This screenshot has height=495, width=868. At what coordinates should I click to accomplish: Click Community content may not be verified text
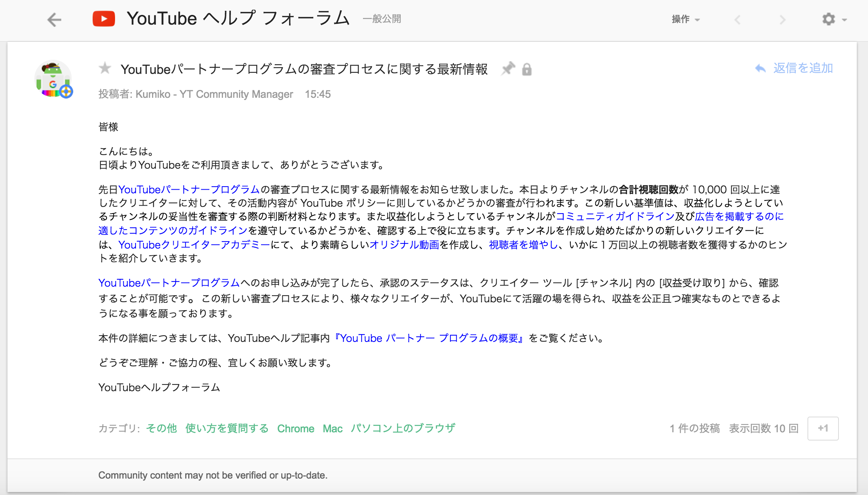click(x=213, y=475)
